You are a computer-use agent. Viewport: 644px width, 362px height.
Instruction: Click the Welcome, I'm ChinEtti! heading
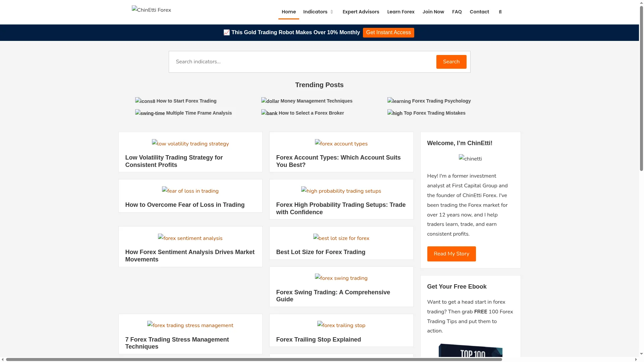pos(460,143)
